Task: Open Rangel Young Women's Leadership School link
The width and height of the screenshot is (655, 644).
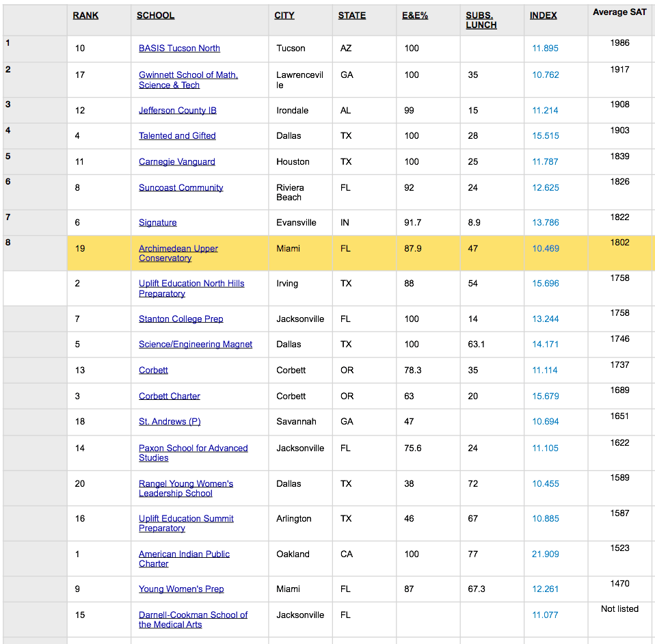Action: point(186,488)
